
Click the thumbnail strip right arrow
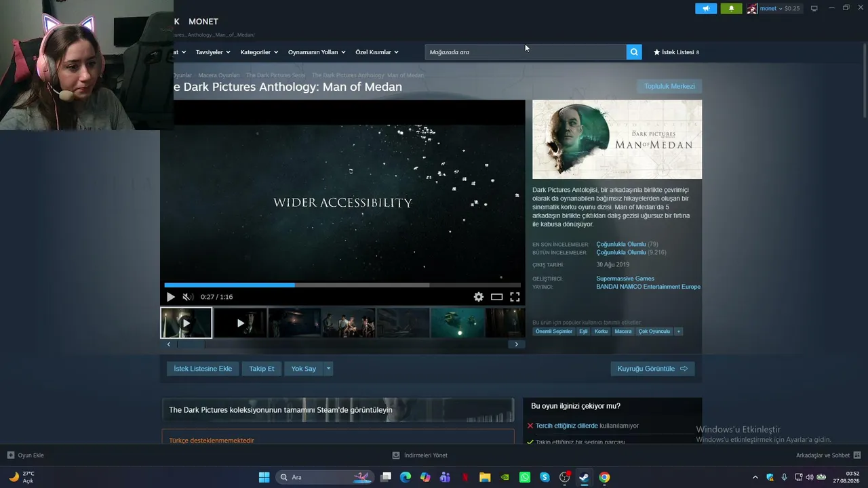click(516, 344)
